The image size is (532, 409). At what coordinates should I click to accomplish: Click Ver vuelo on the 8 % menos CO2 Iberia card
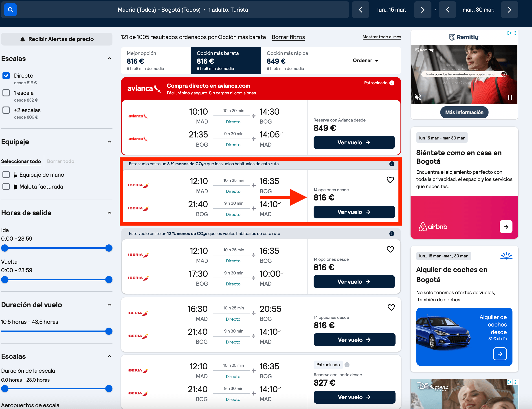[354, 212]
